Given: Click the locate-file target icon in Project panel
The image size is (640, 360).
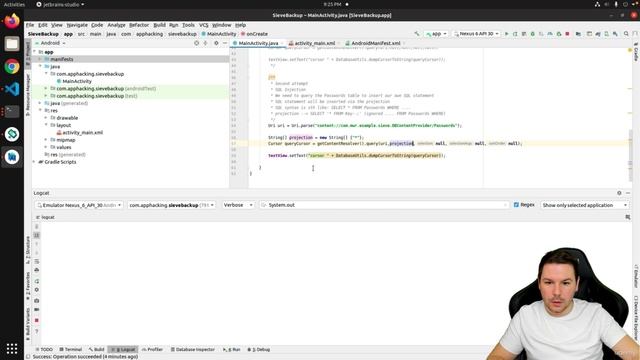Looking at the screenshot, I should (x=196, y=43).
